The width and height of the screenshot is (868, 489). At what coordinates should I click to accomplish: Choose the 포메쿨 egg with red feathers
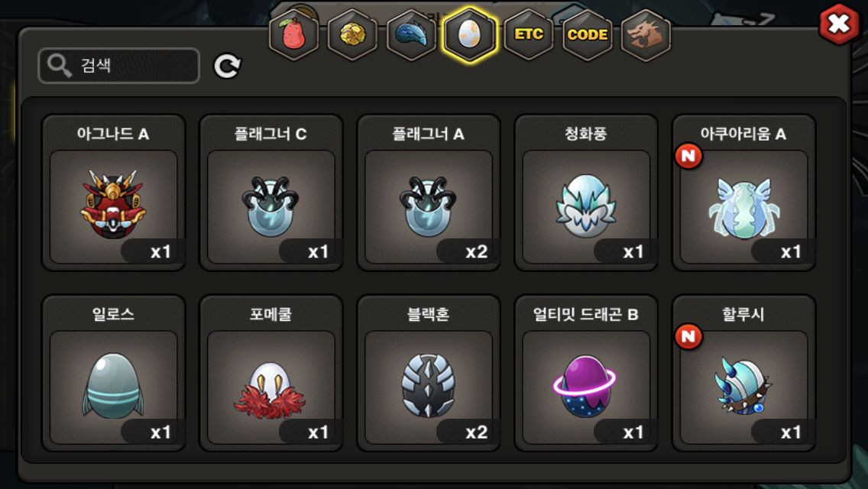coord(270,374)
